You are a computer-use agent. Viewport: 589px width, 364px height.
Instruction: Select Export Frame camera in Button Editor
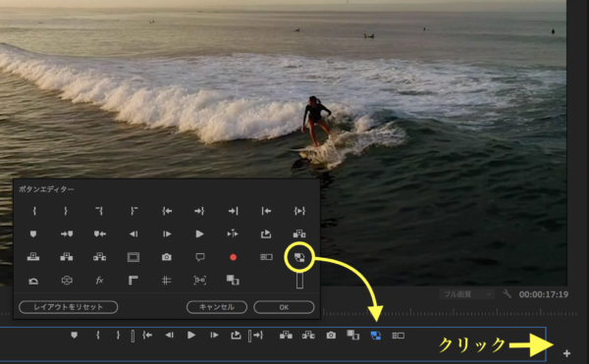(x=167, y=257)
